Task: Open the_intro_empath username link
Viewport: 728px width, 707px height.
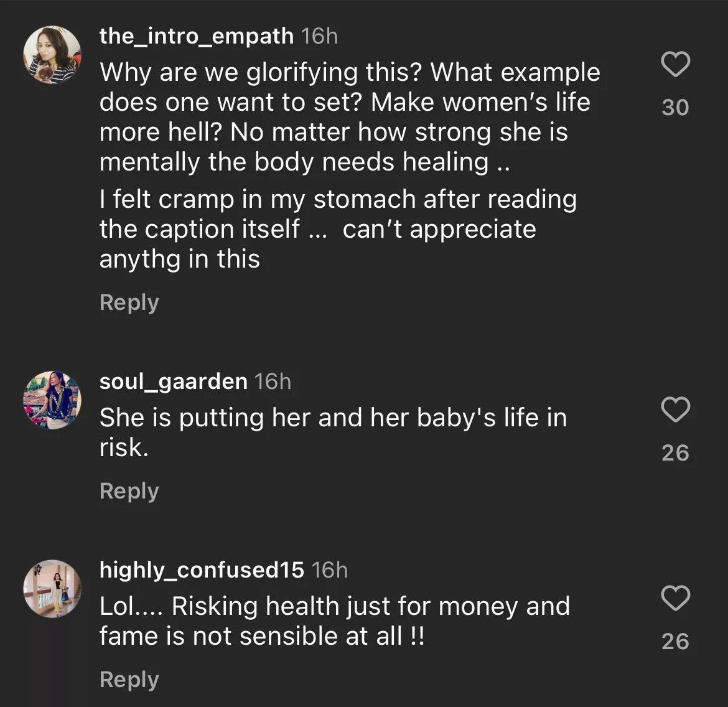Action: pos(197,36)
